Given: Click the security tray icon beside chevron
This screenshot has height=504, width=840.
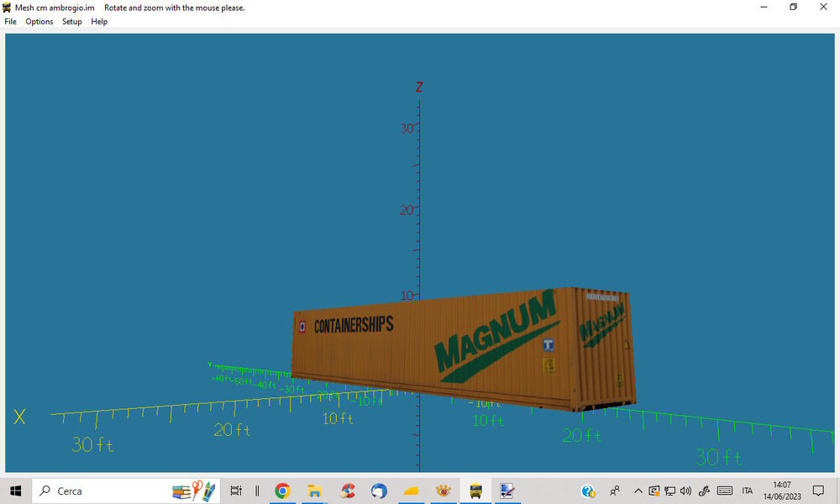Looking at the screenshot, I should (654, 491).
